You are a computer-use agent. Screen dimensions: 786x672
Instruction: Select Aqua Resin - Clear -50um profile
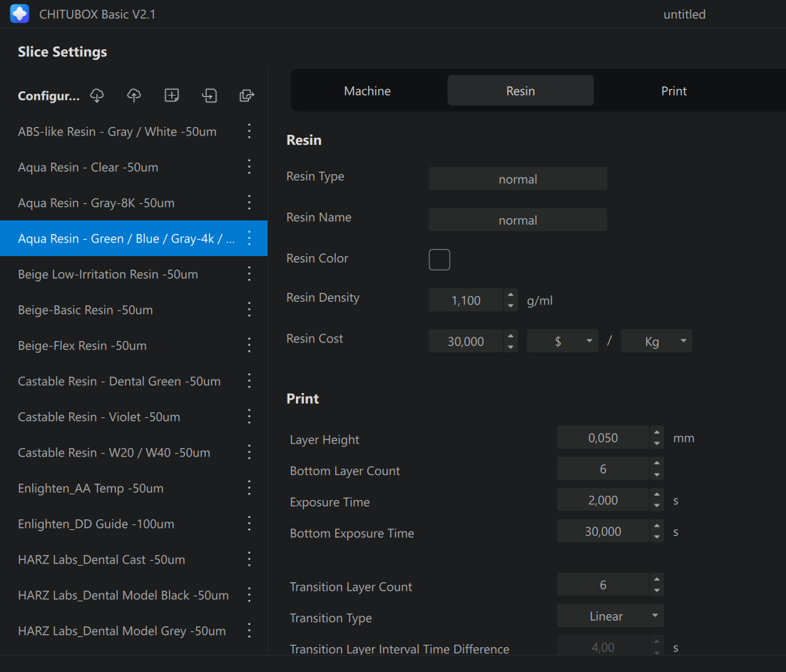(x=133, y=167)
